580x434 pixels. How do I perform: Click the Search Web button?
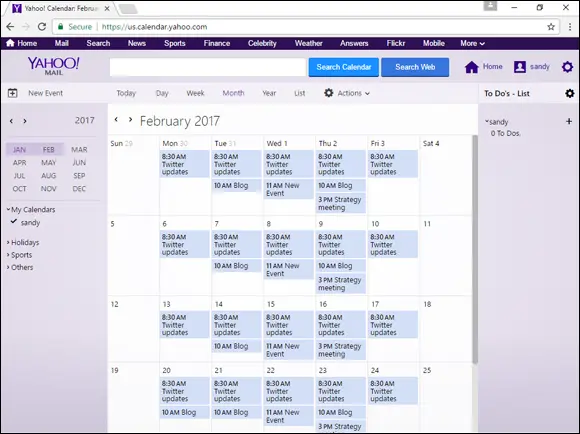(415, 67)
